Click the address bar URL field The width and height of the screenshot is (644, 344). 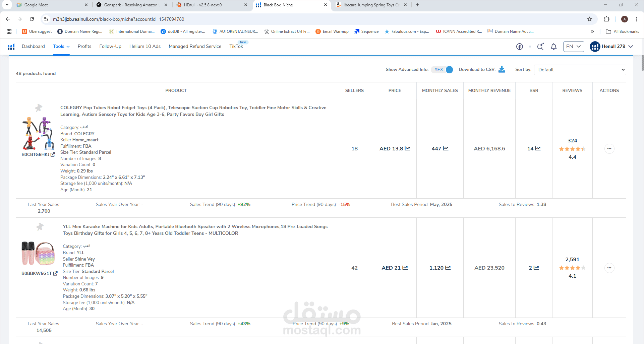315,19
